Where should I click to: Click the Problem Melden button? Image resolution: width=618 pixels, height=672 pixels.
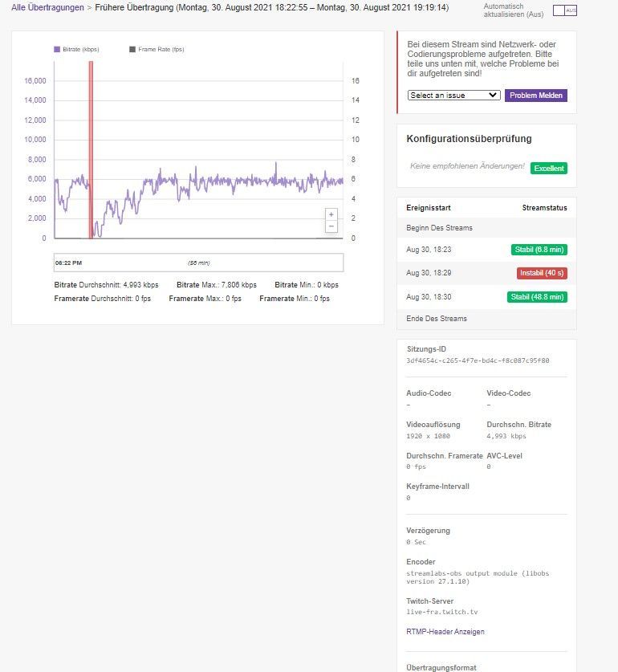coord(535,96)
